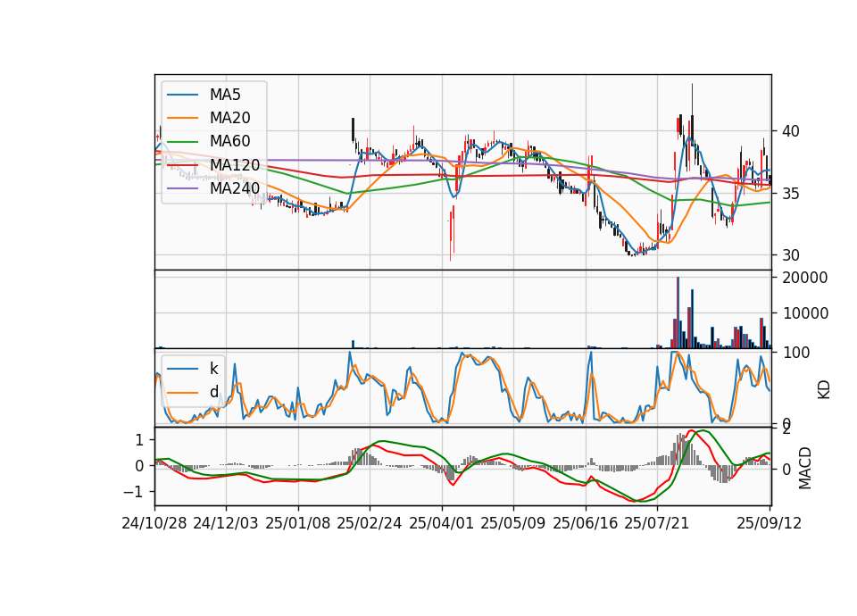Select the MA60 legend entry
The image size is (857, 616).
[229, 141]
